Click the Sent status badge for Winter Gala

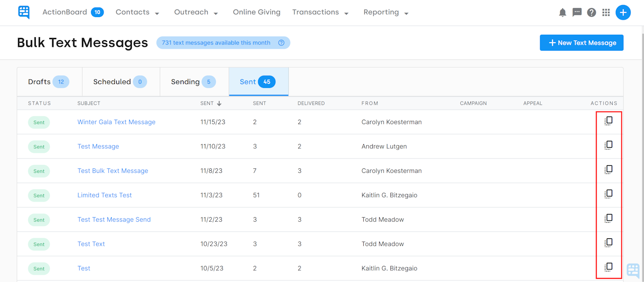[39, 123]
